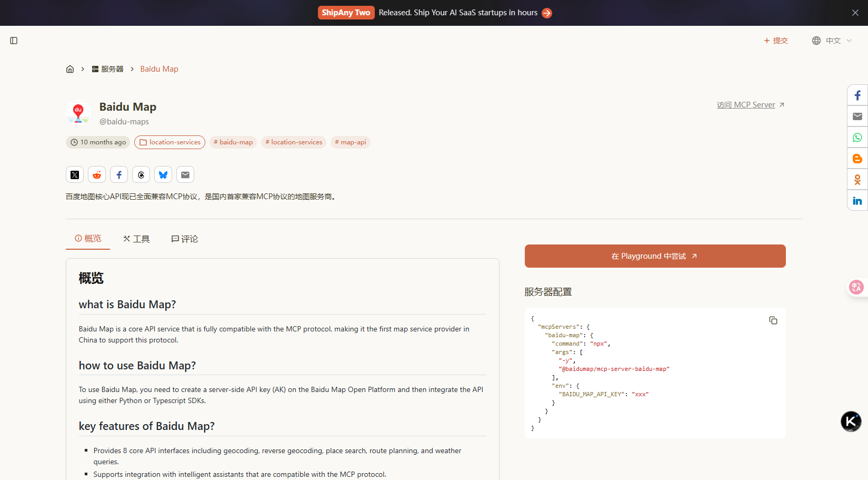The image size is (868, 480).
Task: Share via Odnoklassniki in right sidebar
Action: click(857, 180)
